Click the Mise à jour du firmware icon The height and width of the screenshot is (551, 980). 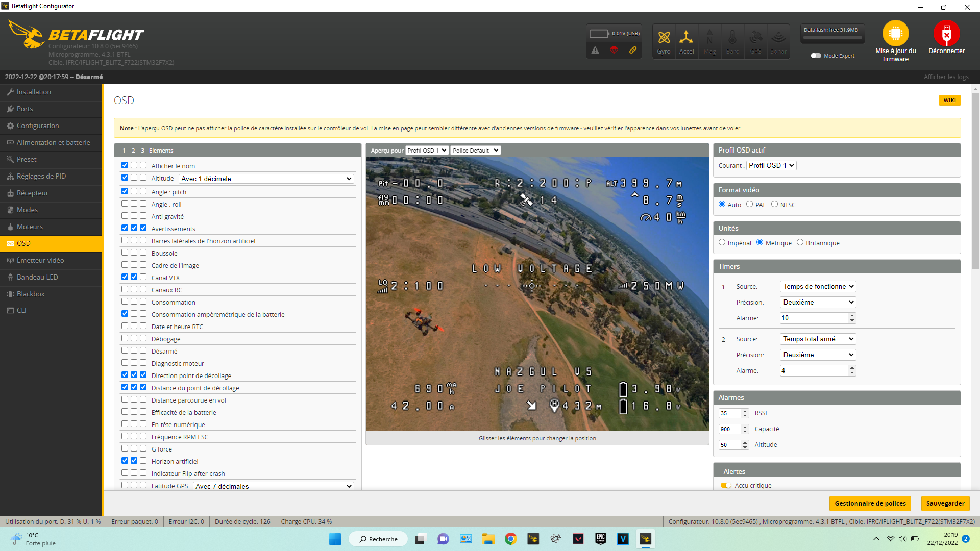pos(895,34)
